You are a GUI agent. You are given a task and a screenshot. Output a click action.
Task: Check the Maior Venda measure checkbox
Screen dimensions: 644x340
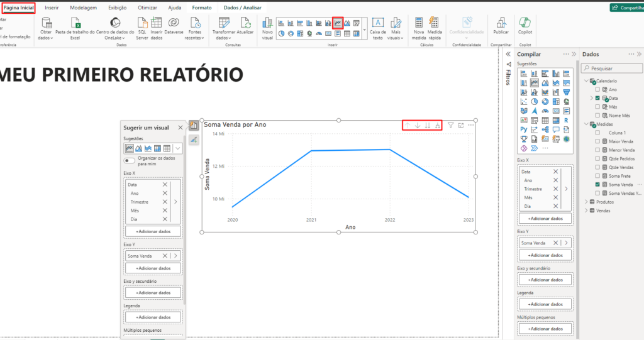[597, 141]
